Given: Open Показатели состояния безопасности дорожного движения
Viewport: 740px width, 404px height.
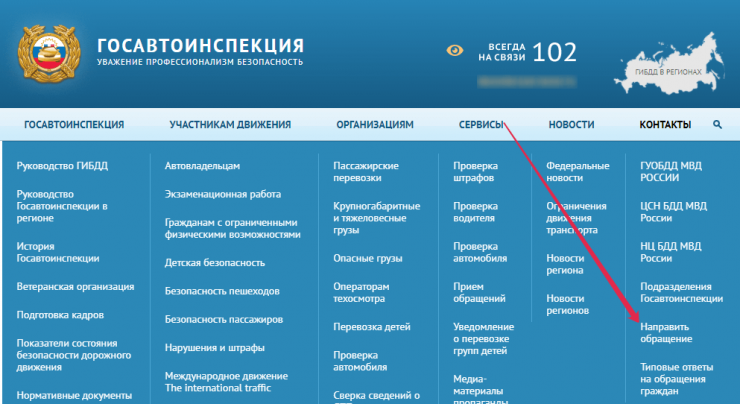Looking at the screenshot, I should point(74,355).
